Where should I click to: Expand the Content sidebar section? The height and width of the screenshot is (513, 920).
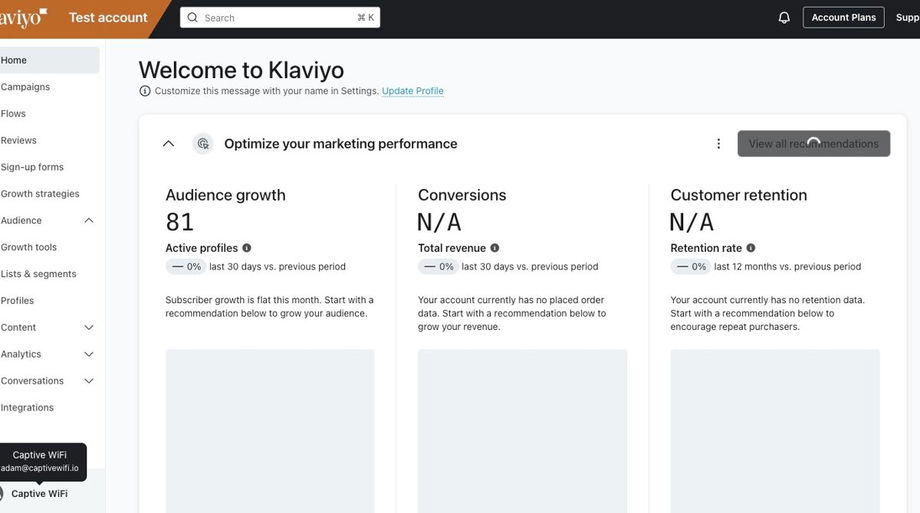pyautogui.click(x=89, y=328)
